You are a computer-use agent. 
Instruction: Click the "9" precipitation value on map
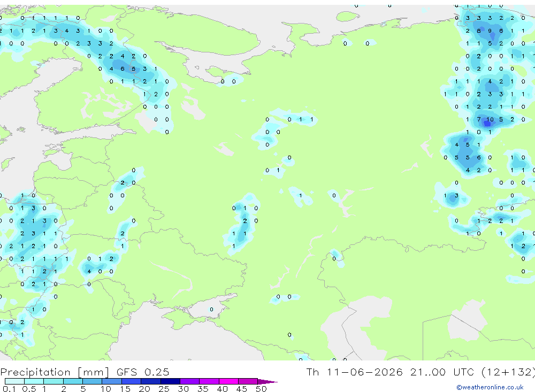point(490,30)
